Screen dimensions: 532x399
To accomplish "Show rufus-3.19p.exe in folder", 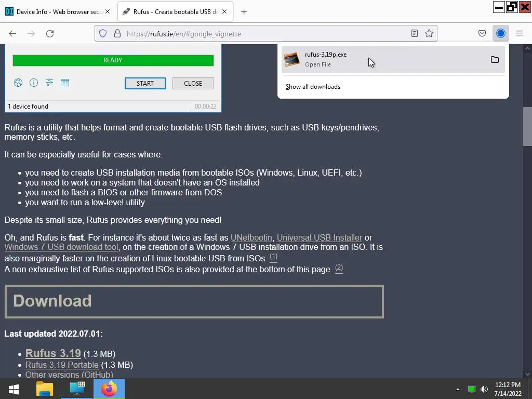I will 495,60.
